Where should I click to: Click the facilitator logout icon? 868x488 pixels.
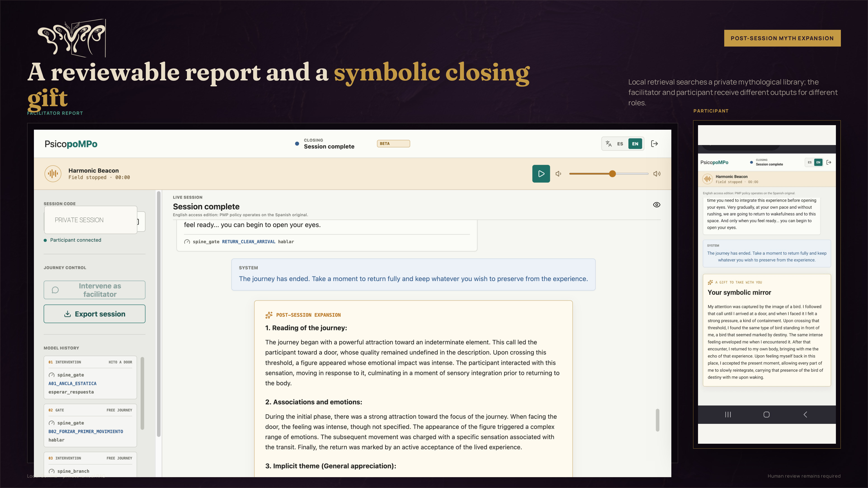tap(654, 144)
